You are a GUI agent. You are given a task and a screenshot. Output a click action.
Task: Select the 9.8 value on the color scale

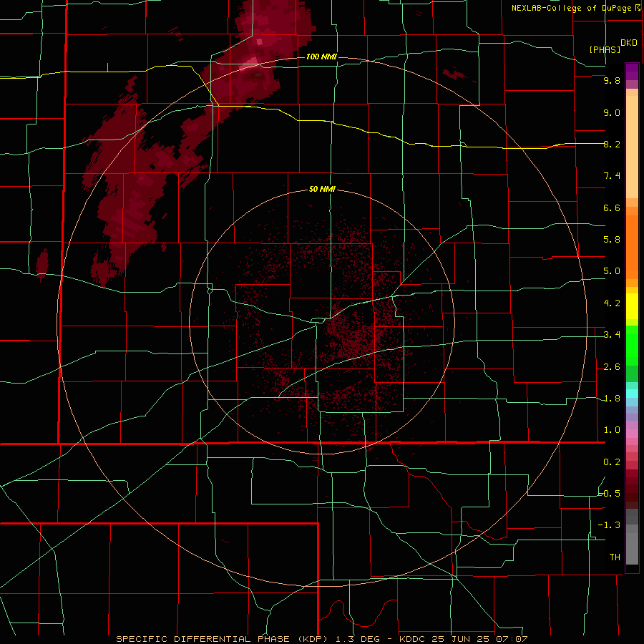tap(612, 80)
